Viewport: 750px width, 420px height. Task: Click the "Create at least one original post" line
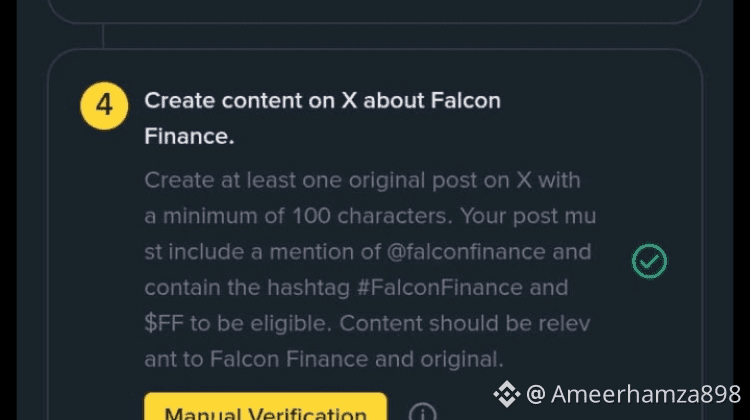pyautogui.click(x=362, y=181)
